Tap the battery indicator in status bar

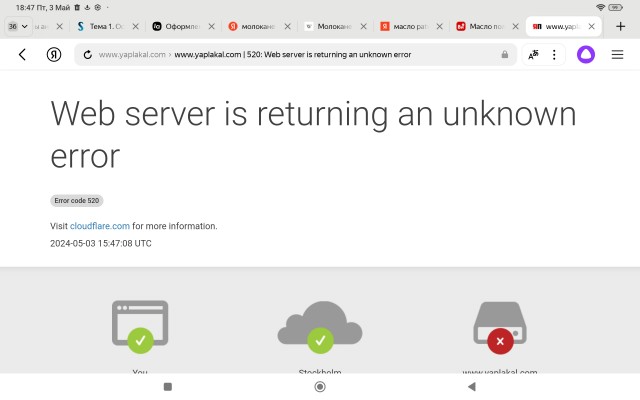point(615,7)
